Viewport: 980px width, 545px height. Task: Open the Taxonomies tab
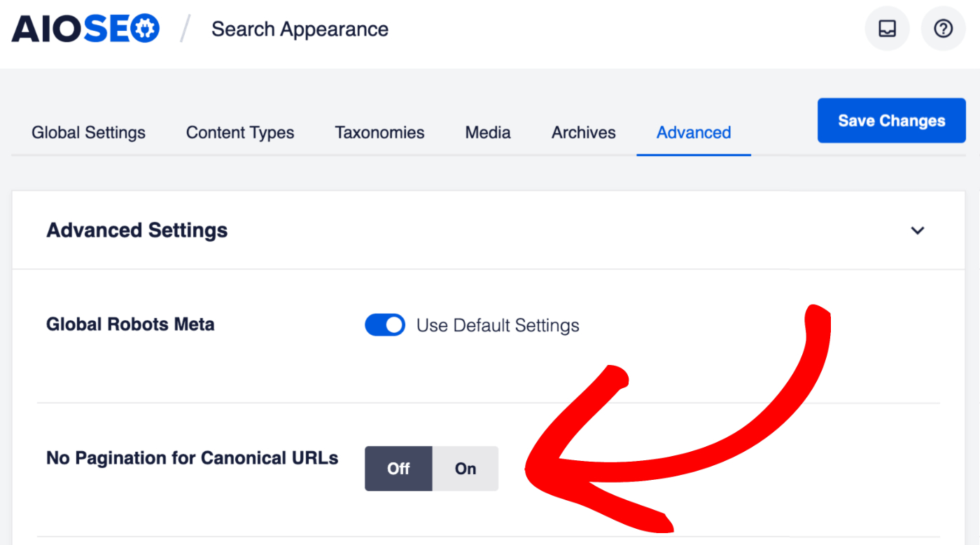click(x=379, y=132)
